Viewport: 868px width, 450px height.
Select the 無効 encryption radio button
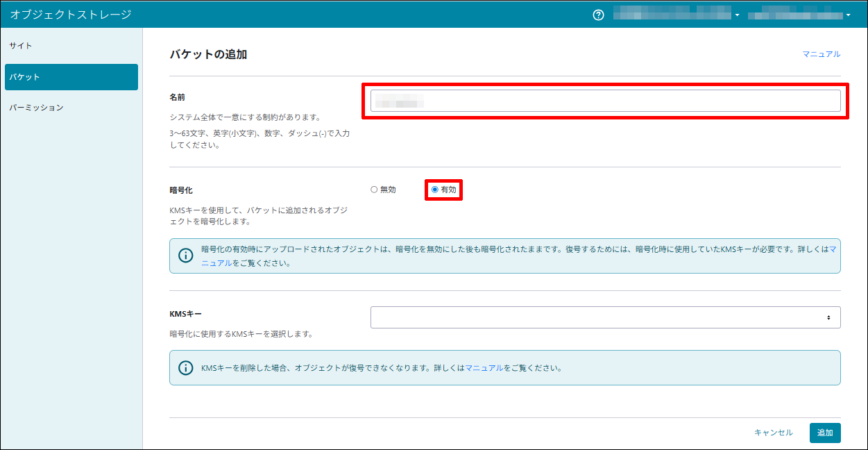pos(375,190)
